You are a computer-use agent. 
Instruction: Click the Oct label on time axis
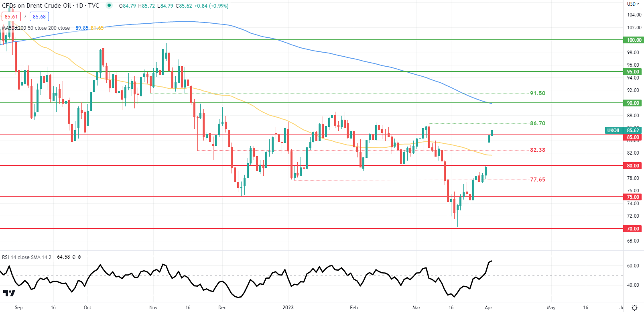87,308
